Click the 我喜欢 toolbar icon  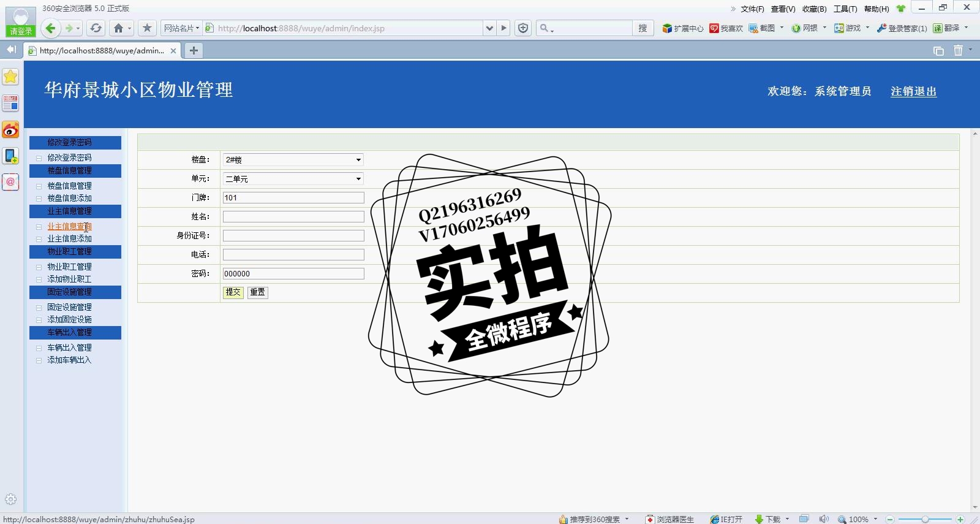point(726,28)
